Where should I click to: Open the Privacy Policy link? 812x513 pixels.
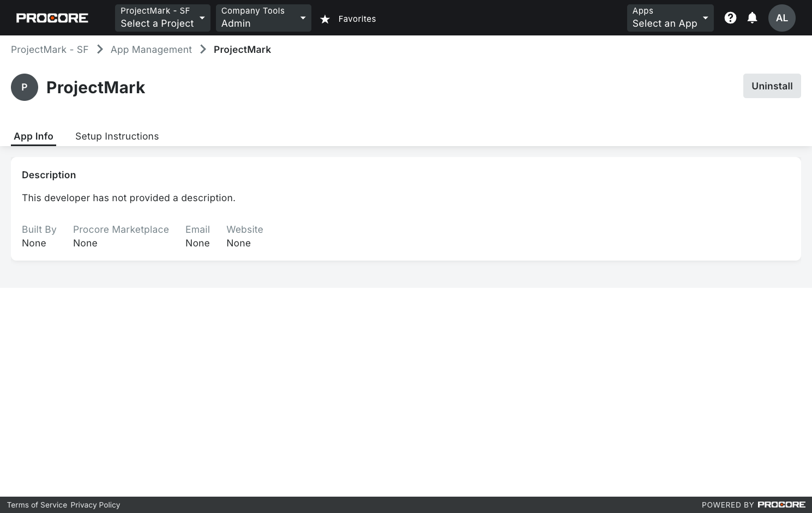pyautogui.click(x=95, y=505)
